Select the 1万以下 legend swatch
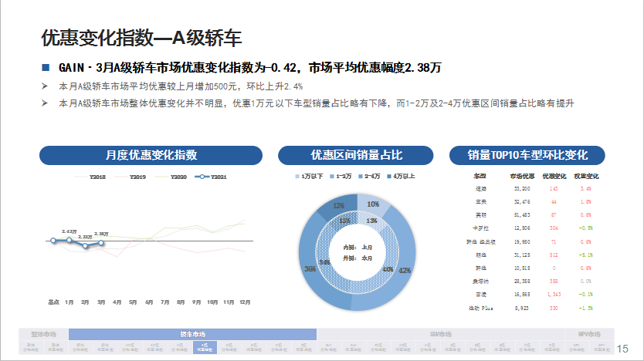This screenshot has height=361, width=644. click(x=297, y=177)
